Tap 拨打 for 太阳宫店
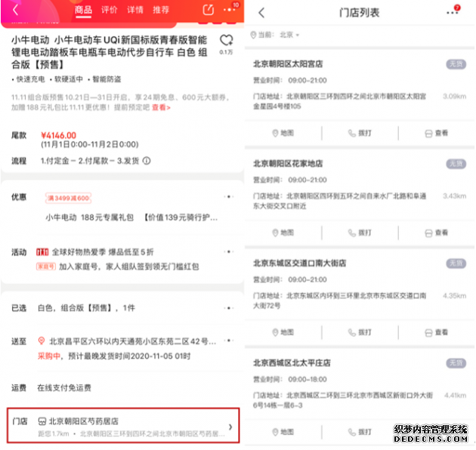 pyautogui.click(x=360, y=133)
